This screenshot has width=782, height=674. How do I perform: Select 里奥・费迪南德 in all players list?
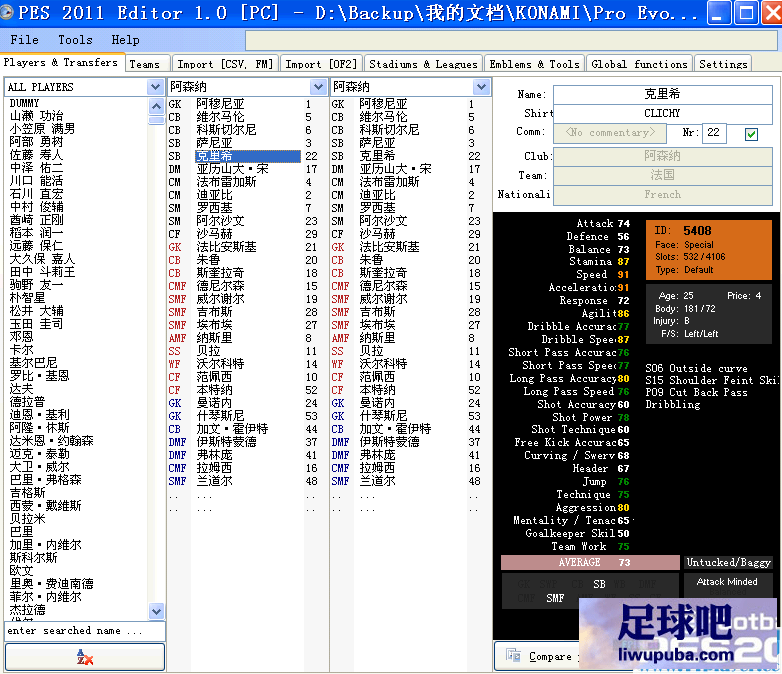pos(51,584)
